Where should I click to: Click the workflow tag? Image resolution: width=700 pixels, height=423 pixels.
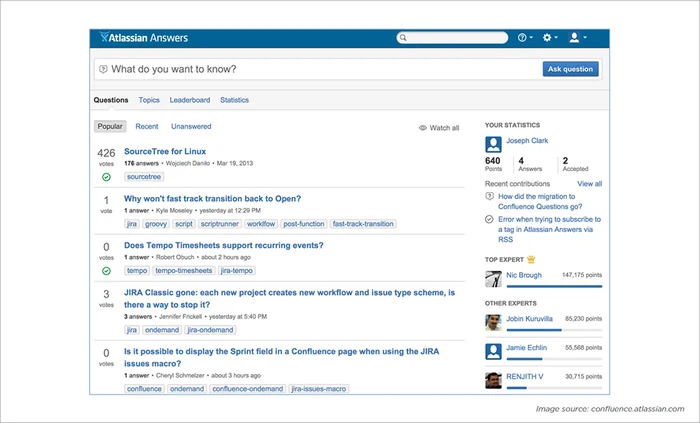pos(261,224)
